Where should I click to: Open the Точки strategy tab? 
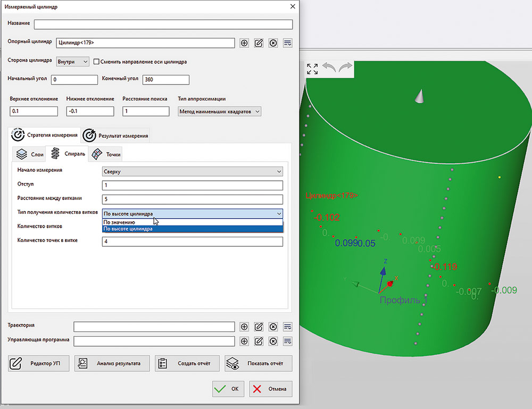pyautogui.click(x=106, y=154)
